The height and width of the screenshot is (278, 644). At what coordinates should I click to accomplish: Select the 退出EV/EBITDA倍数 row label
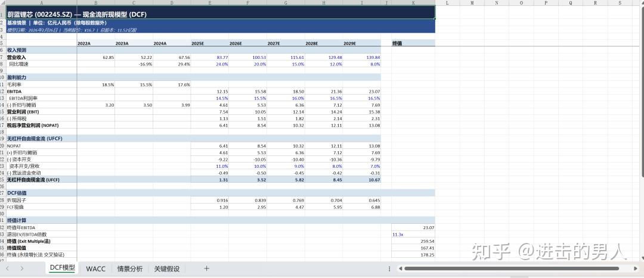click(42, 234)
